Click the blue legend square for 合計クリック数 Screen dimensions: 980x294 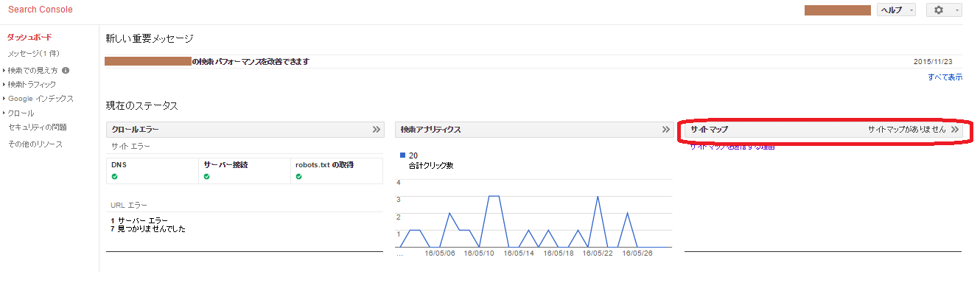tap(402, 155)
